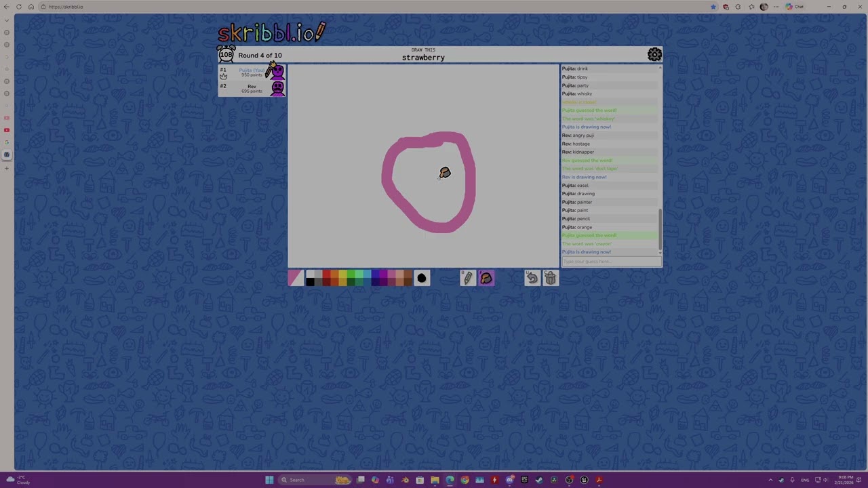This screenshot has width=868, height=488.
Task: Clear the canvas with the trash icon
Action: pos(551,278)
